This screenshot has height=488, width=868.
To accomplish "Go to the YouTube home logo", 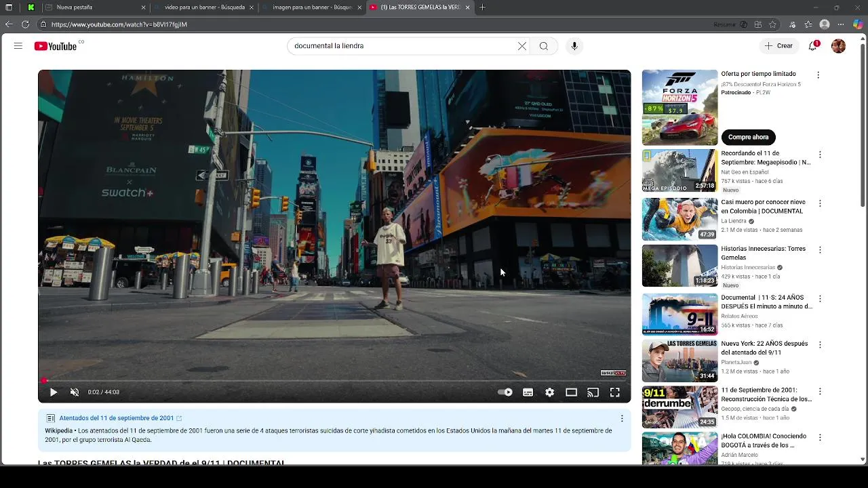I will [56, 46].
